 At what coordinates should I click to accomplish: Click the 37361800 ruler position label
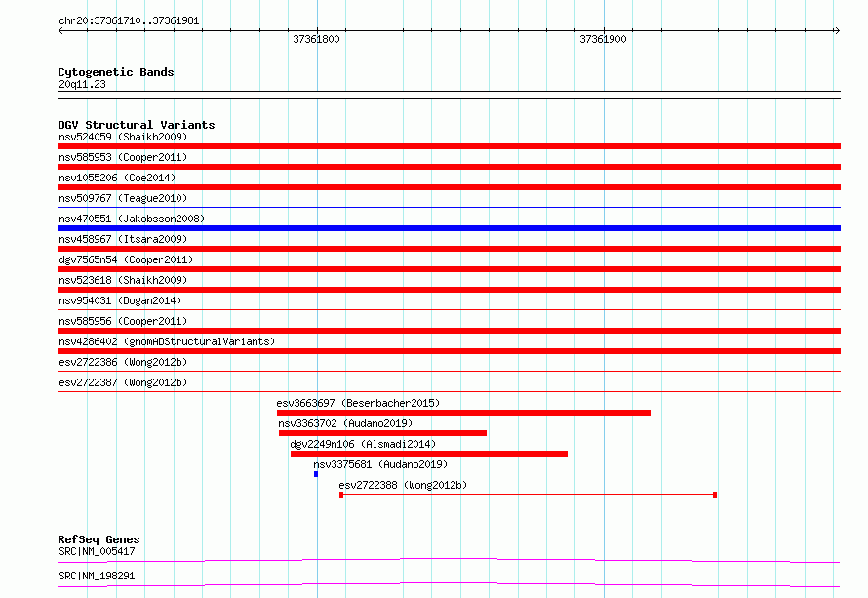tap(316, 39)
